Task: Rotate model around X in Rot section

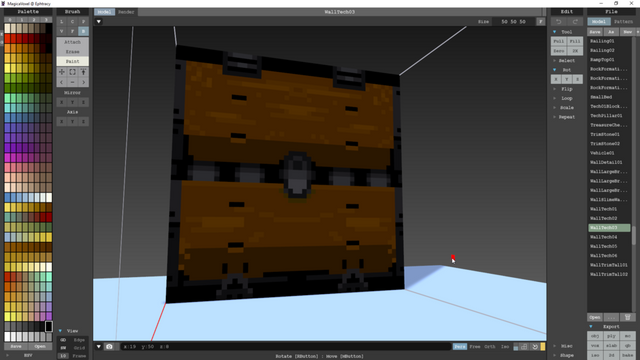Action: point(556,79)
